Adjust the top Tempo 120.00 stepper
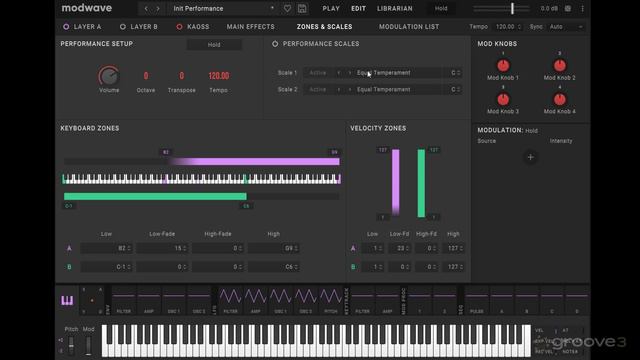Image resolution: width=640 pixels, height=360 pixels. pyautogui.click(x=508, y=27)
